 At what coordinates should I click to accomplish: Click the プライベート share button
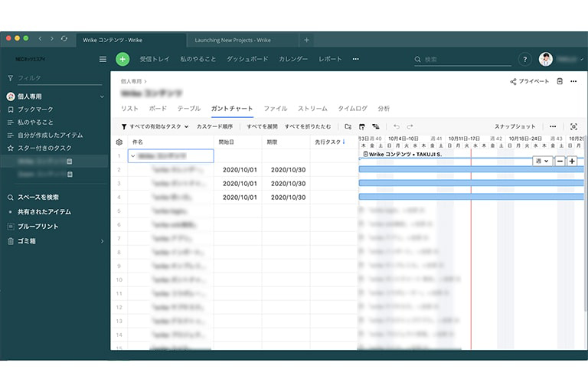pyautogui.click(x=530, y=81)
